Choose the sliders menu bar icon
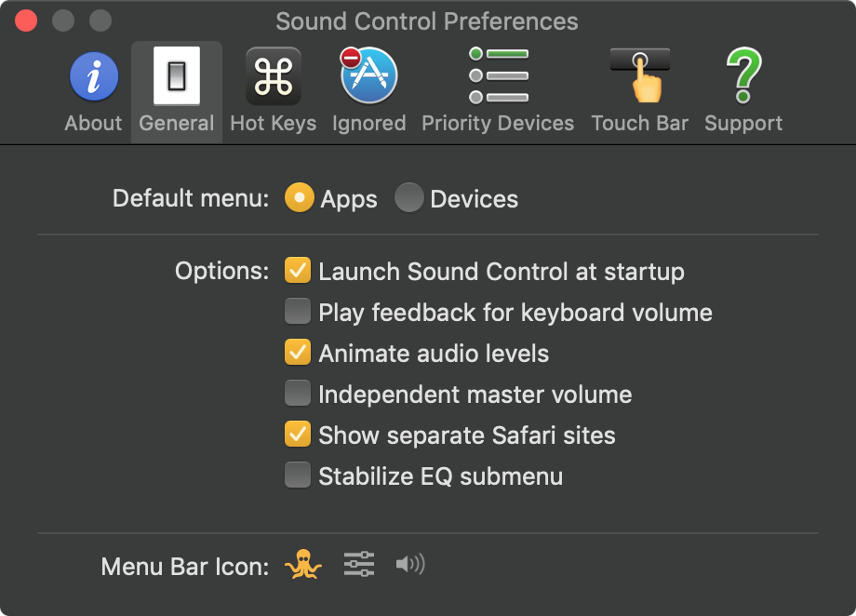 click(358, 564)
